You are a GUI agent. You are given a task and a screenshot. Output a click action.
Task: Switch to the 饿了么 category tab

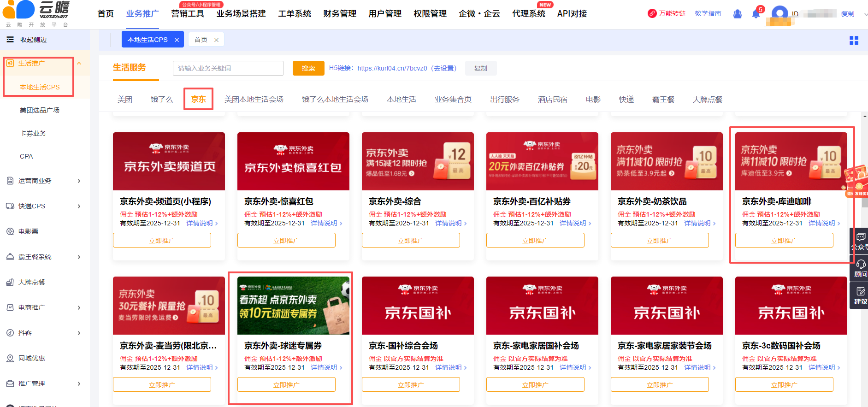tap(161, 100)
